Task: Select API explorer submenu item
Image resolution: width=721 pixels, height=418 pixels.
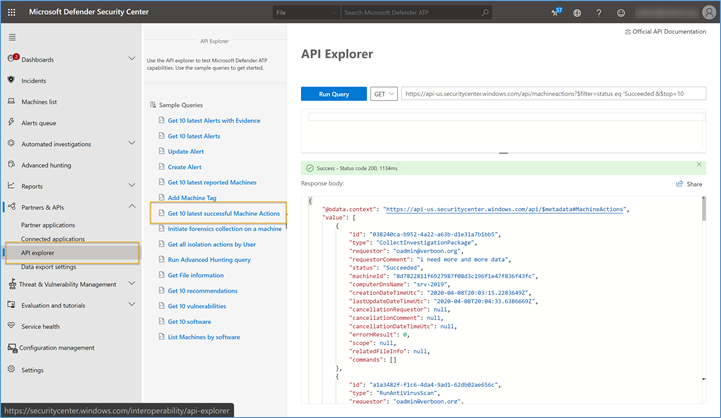Action: point(72,253)
